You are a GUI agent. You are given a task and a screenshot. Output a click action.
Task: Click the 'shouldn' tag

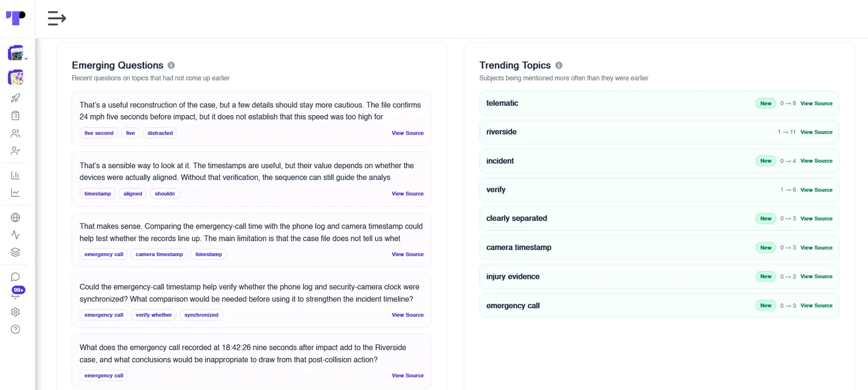[165, 194]
